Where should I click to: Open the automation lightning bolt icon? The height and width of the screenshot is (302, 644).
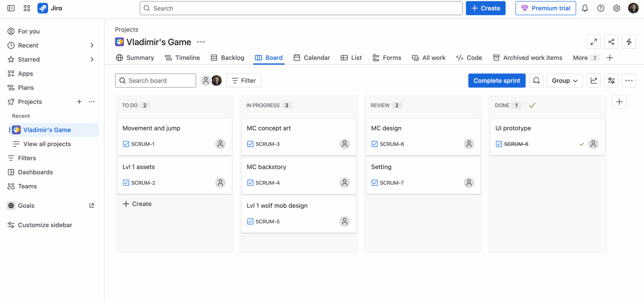click(x=629, y=42)
